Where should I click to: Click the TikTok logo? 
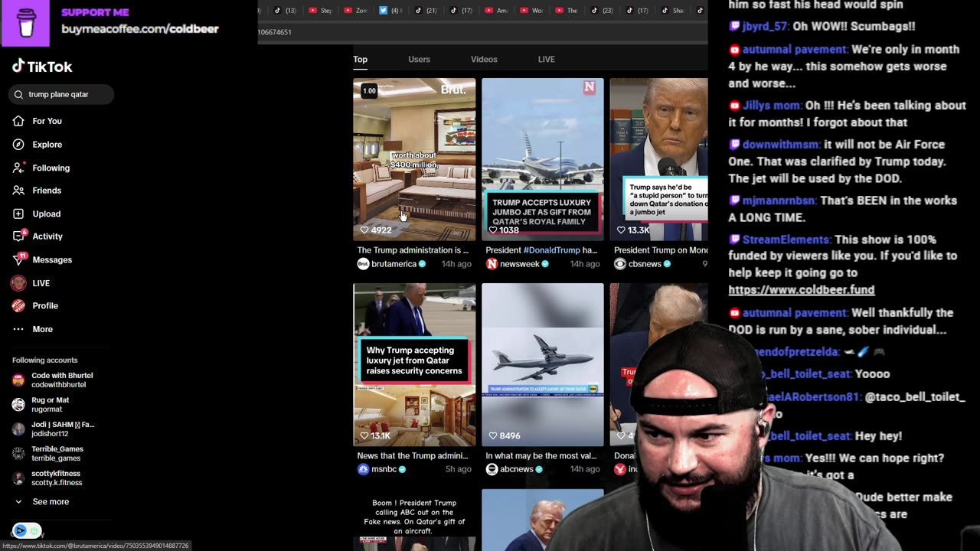click(42, 67)
